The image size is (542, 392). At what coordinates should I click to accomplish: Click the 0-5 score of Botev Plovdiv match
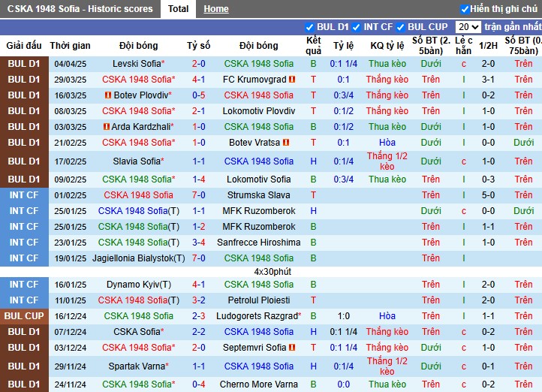(x=199, y=95)
